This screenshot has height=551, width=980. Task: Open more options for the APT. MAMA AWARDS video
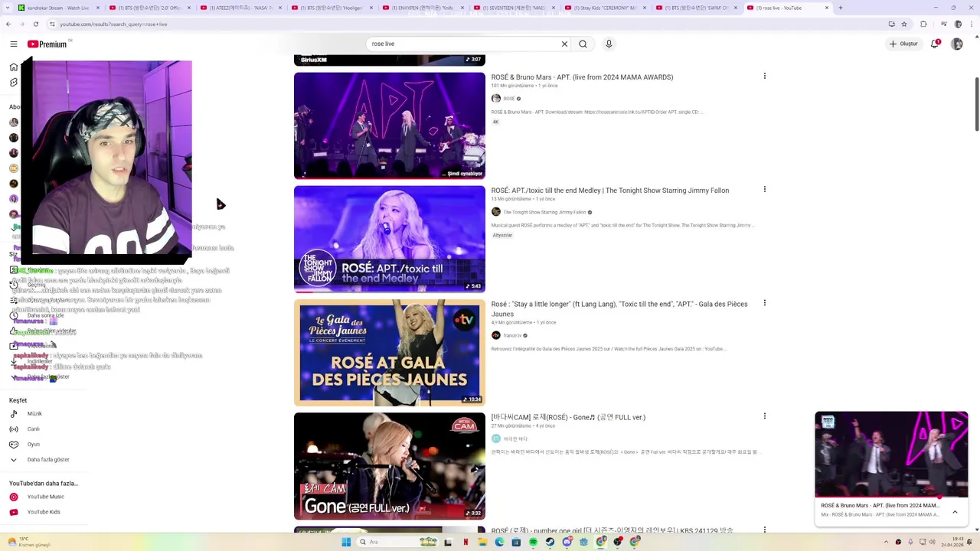click(764, 76)
